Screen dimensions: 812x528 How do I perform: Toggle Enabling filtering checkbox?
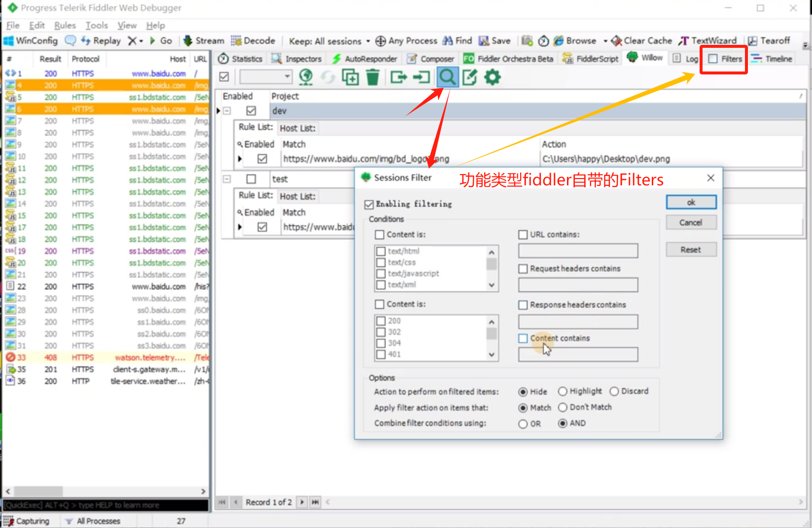click(369, 204)
